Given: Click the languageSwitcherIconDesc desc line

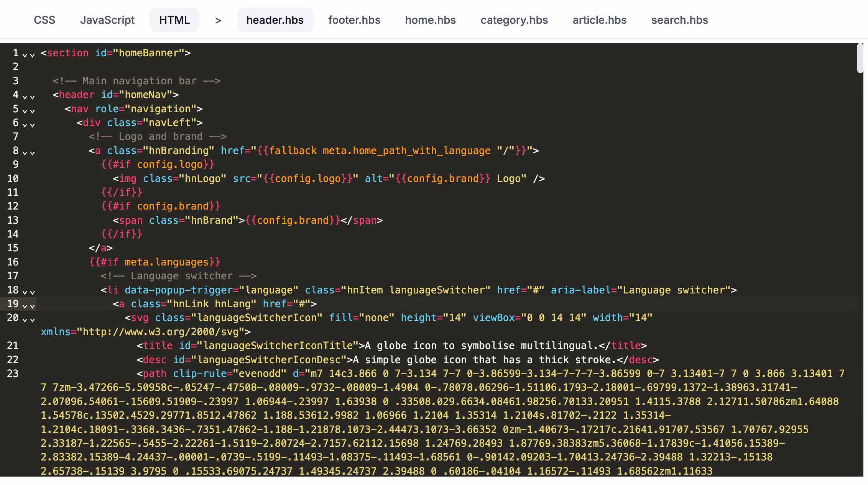Looking at the screenshot, I should (398, 360).
